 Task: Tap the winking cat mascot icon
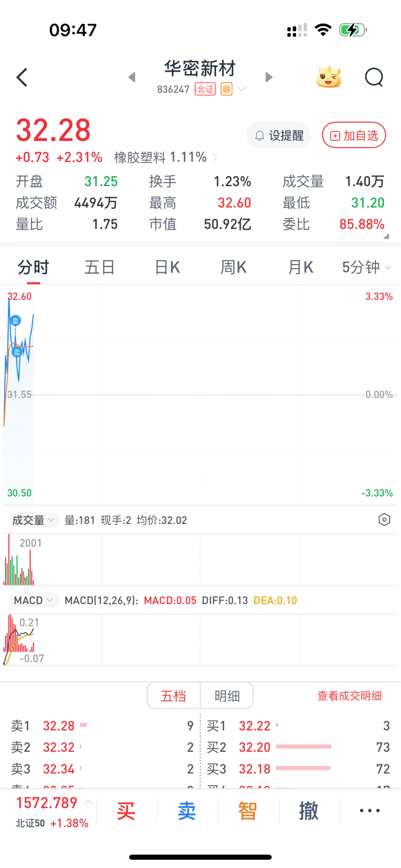coord(329,77)
